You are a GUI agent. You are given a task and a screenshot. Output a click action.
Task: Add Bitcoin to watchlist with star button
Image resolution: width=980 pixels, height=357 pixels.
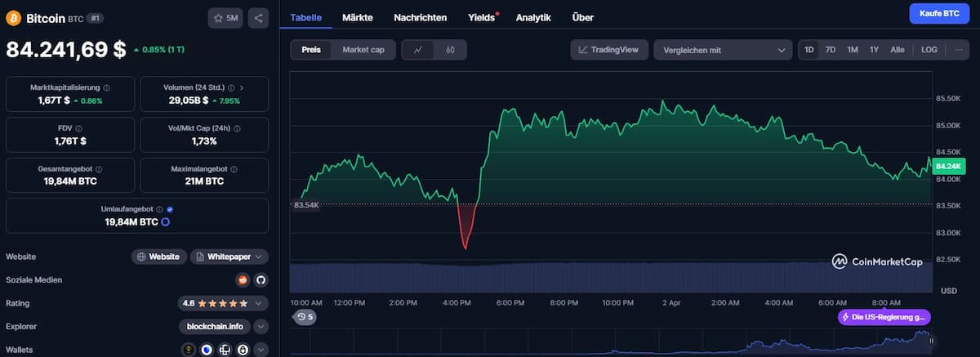226,17
